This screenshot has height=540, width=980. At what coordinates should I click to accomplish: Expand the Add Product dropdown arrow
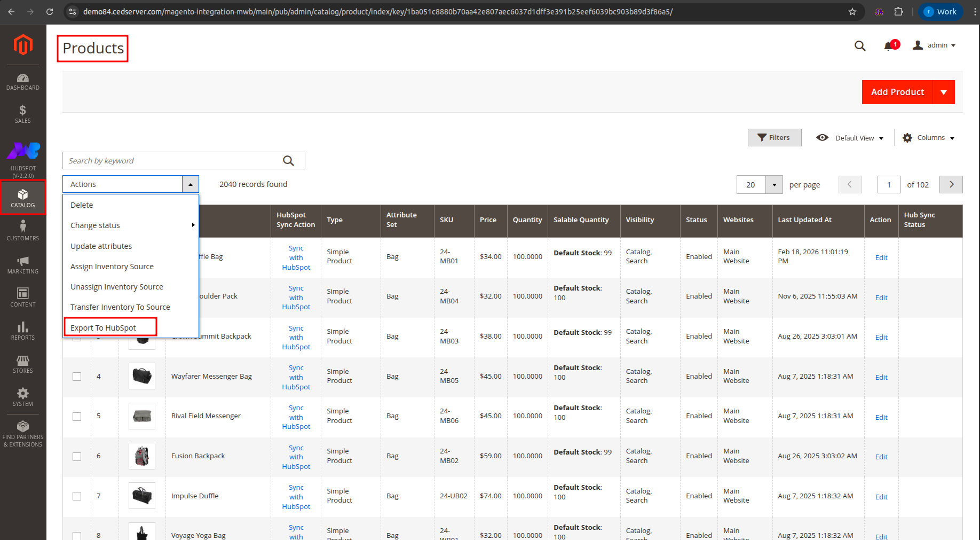coord(943,92)
